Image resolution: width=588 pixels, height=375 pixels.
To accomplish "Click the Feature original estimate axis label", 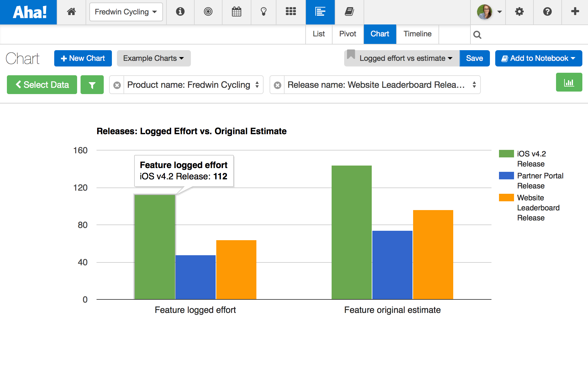I will tap(392, 310).
